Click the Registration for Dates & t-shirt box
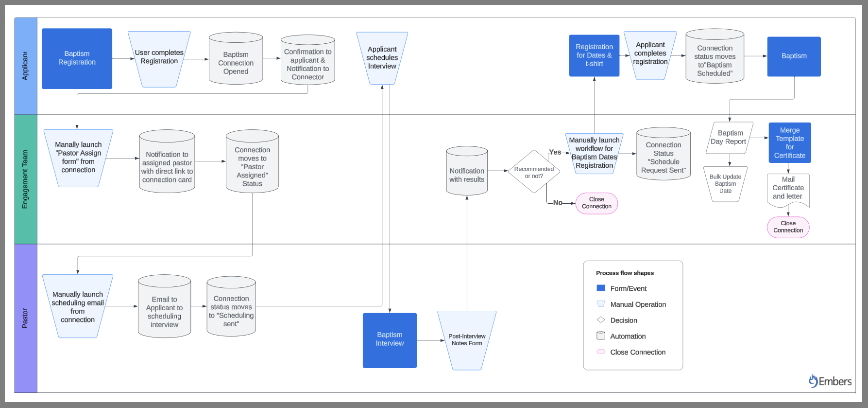The height and width of the screenshot is (408, 868). (x=594, y=55)
